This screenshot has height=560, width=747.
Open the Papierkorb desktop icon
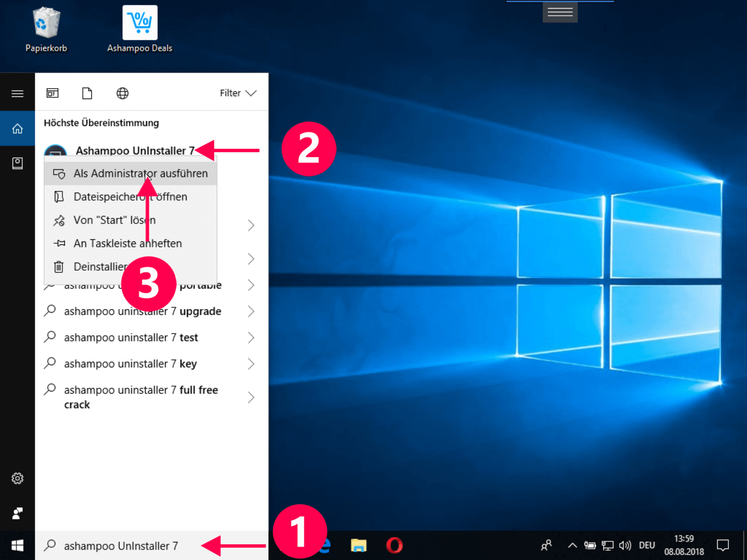pyautogui.click(x=46, y=30)
